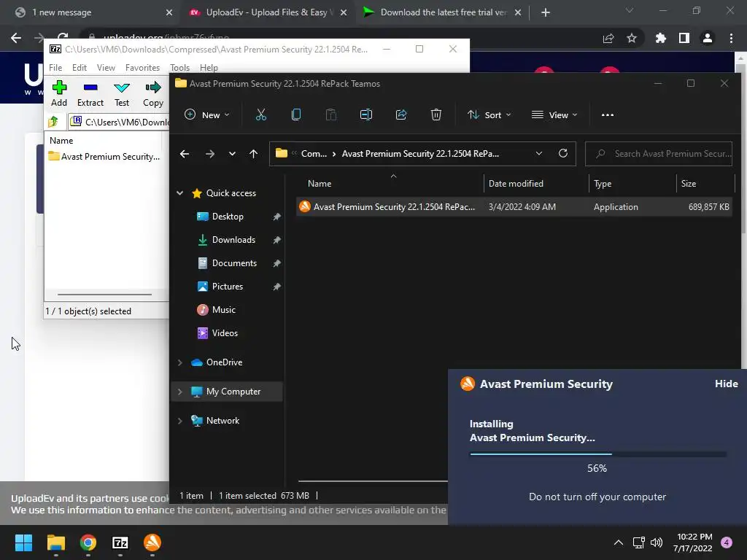Click the Chrome share page icon
Viewport: 747px width, 560px height.
[608, 38]
